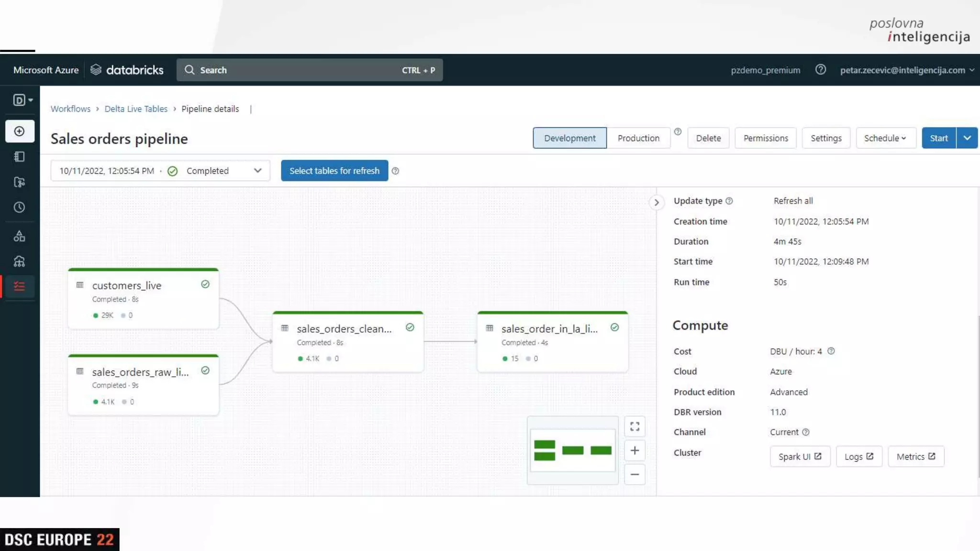
Task: Switch pipeline mode to Production
Action: [638, 138]
